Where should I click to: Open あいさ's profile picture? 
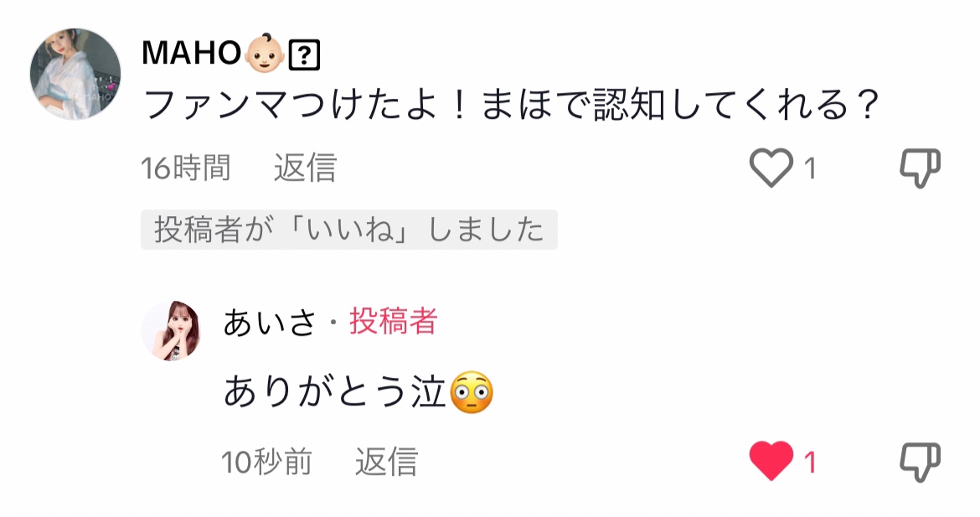pyautogui.click(x=171, y=331)
